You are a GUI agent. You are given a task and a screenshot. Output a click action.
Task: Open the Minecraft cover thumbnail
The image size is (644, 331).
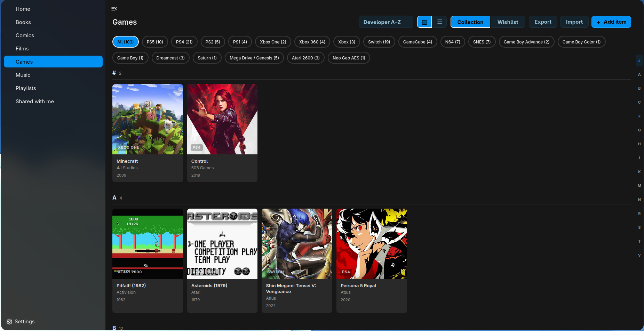pos(148,119)
